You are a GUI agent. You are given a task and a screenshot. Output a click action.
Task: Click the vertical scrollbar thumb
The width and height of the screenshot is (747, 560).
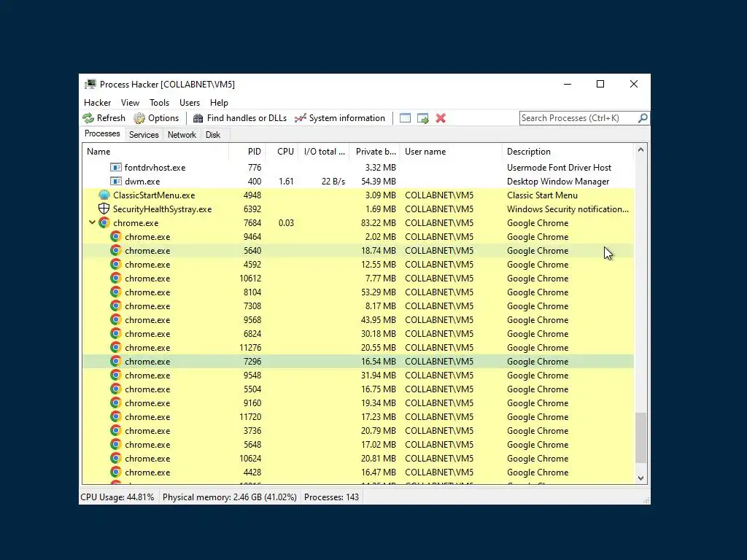pos(640,437)
